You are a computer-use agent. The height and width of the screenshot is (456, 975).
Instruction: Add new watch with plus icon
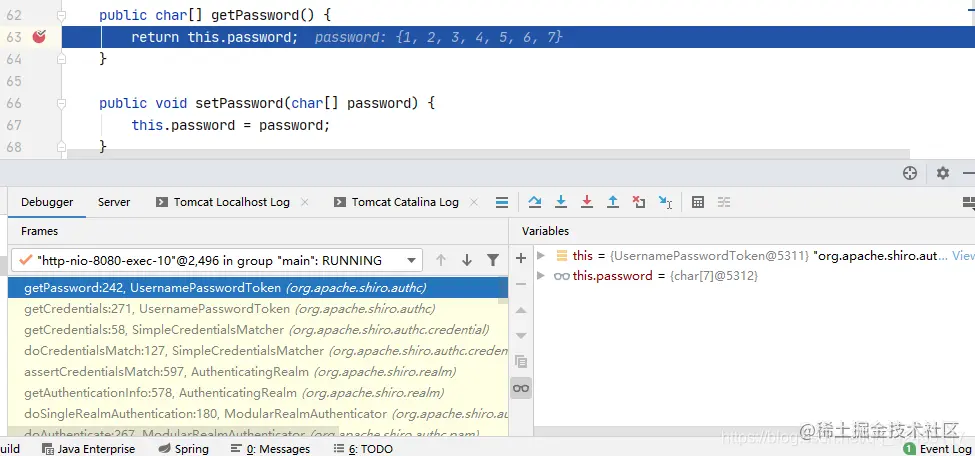(x=521, y=258)
